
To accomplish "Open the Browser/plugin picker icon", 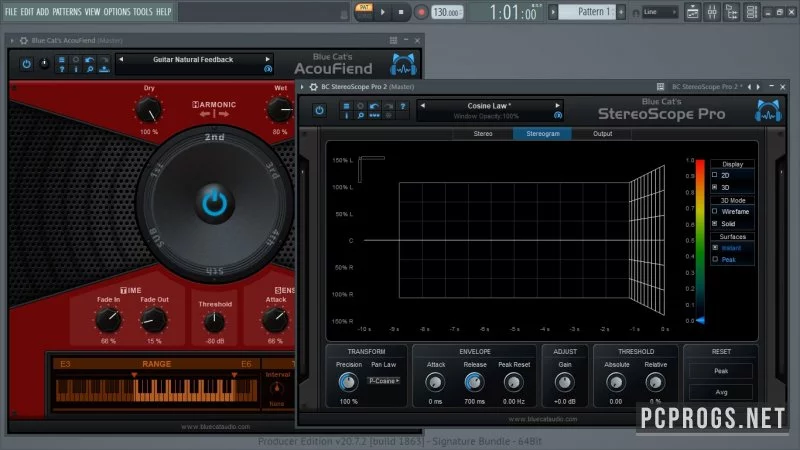I will pyautogui.click(x=732, y=12).
